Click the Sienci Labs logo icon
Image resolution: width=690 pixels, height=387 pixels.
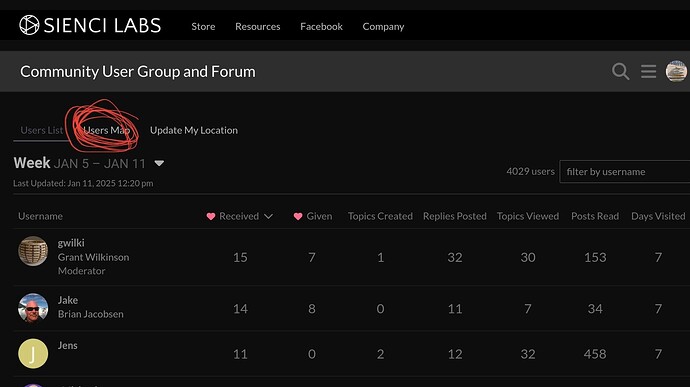click(29, 25)
